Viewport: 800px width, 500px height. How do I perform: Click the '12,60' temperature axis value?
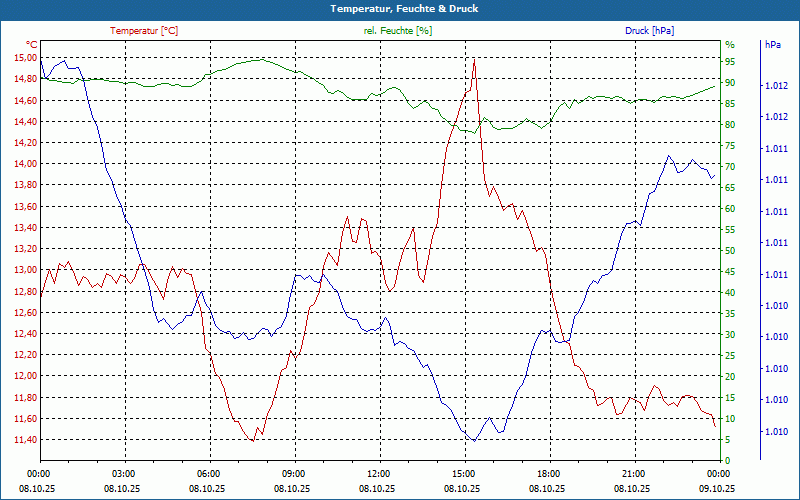tap(26, 312)
